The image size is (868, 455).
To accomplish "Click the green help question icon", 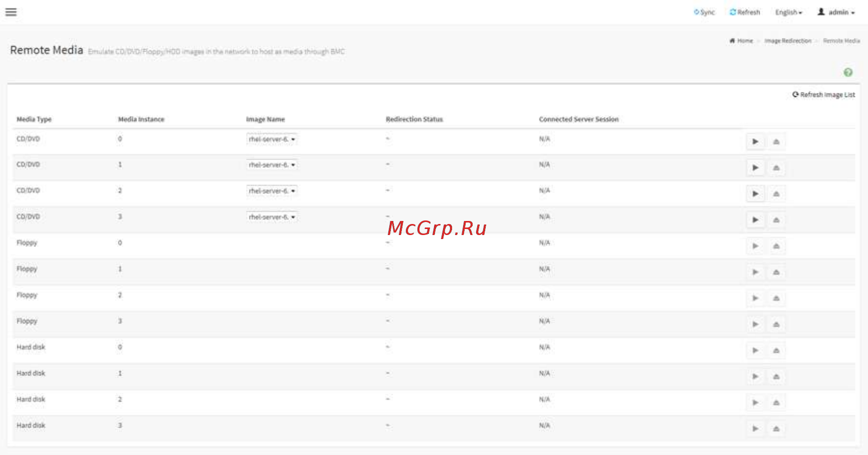I will click(848, 72).
